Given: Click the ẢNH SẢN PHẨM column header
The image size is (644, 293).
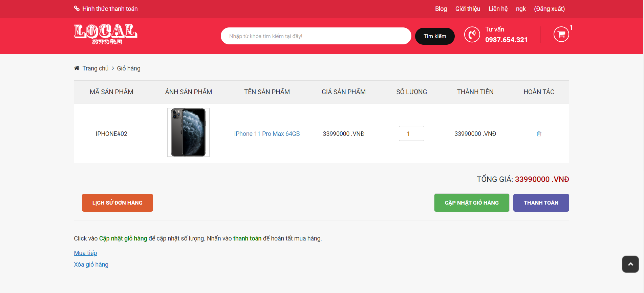Looking at the screenshot, I should click(189, 92).
